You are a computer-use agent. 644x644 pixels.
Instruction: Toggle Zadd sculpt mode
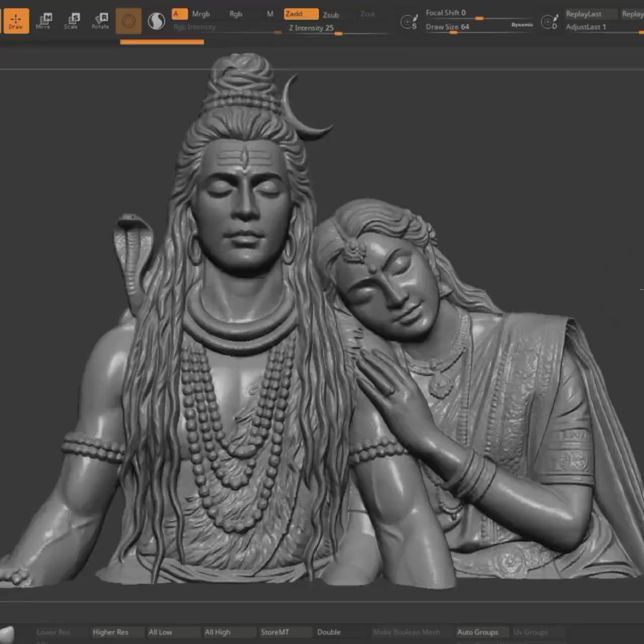pyautogui.click(x=301, y=14)
